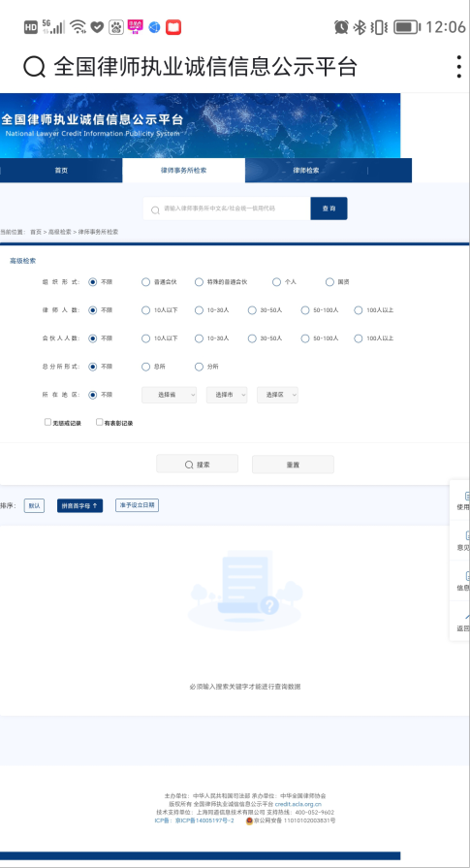Select 普通合伙 organization form radio
This screenshot has width=470, height=868.
pos(146,282)
